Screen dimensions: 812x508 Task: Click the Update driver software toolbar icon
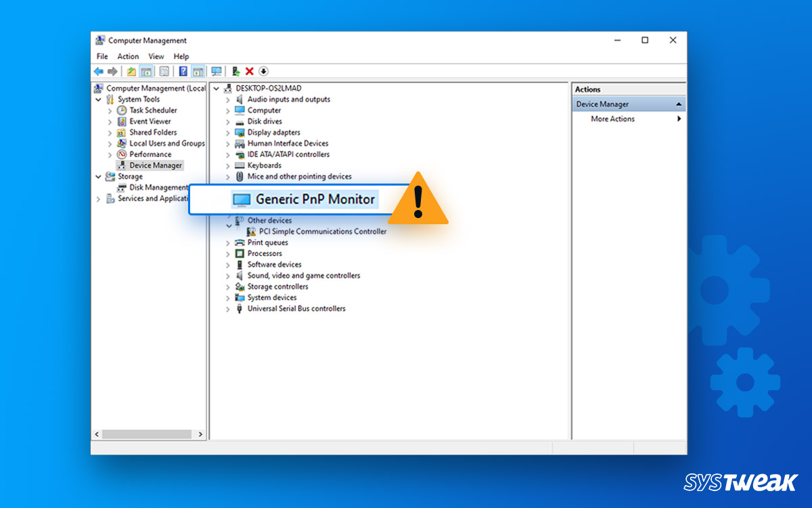click(x=236, y=70)
